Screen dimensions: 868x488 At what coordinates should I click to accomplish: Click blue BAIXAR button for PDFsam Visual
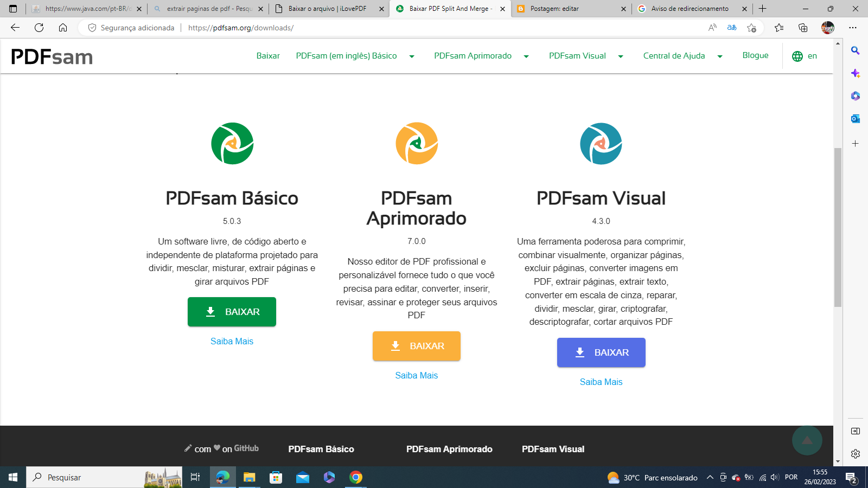tap(601, 352)
